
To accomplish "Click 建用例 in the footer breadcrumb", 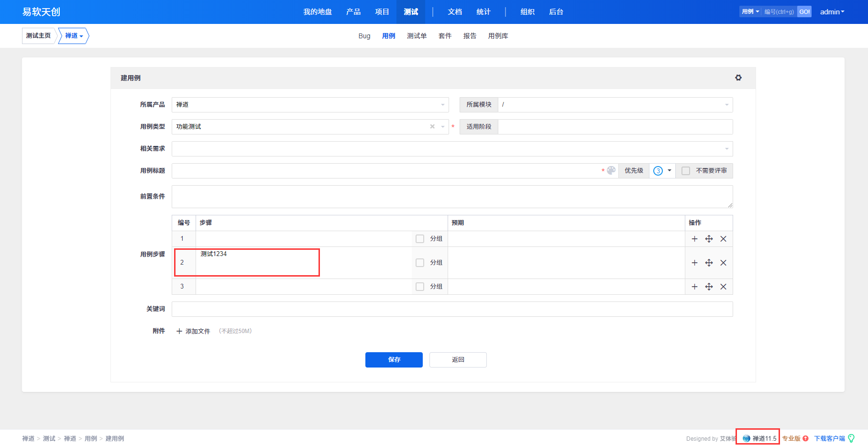I will pyautogui.click(x=115, y=438).
